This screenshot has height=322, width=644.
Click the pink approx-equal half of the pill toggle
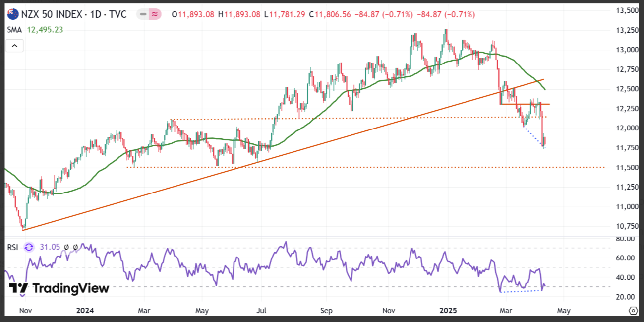tap(155, 14)
